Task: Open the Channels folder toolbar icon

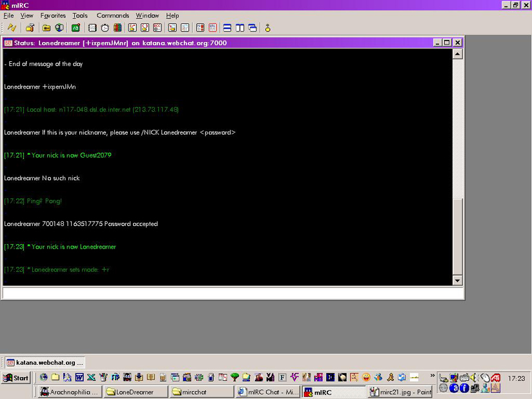Action: 46,28
